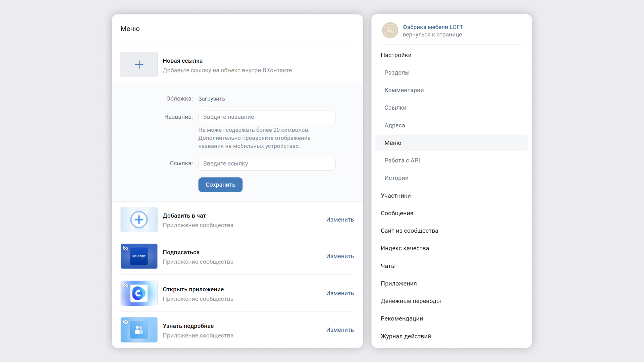Click the Сохранить button
The image size is (644, 362).
(220, 185)
